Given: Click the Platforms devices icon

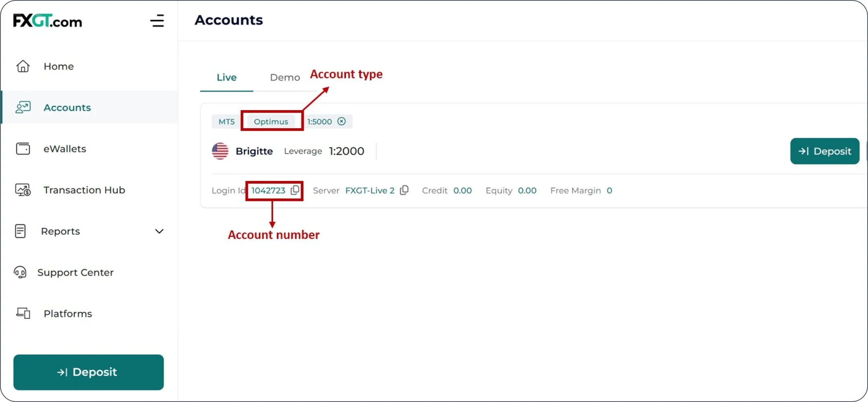Looking at the screenshot, I should point(23,313).
